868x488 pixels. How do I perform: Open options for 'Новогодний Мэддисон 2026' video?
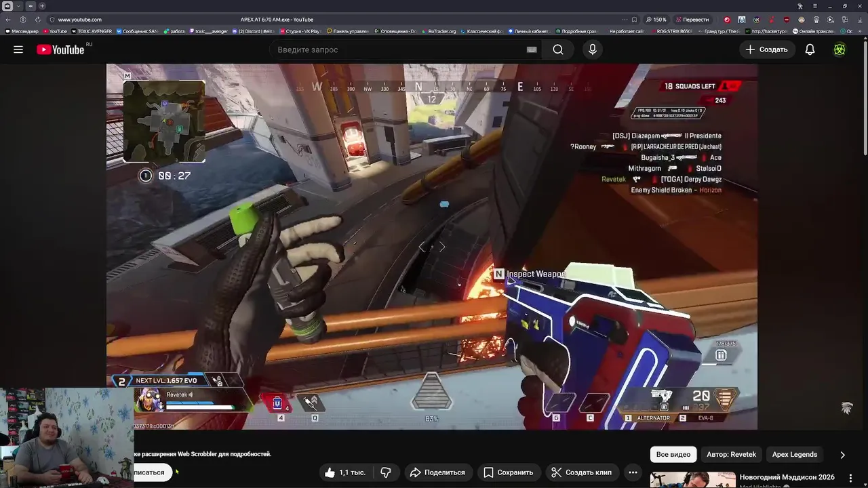(850, 479)
